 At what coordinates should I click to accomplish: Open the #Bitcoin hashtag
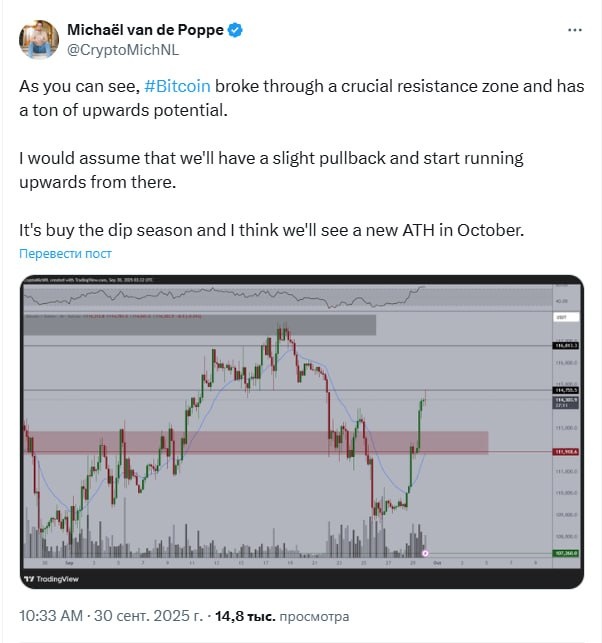click(177, 87)
